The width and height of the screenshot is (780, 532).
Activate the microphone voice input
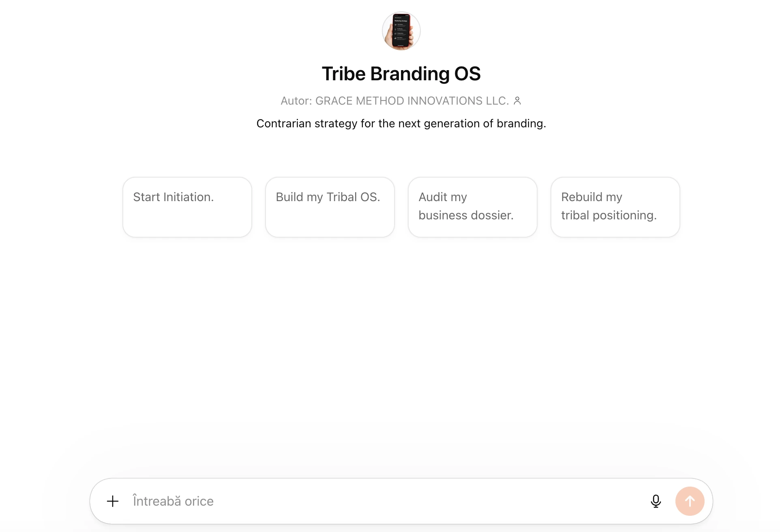[x=656, y=501]
